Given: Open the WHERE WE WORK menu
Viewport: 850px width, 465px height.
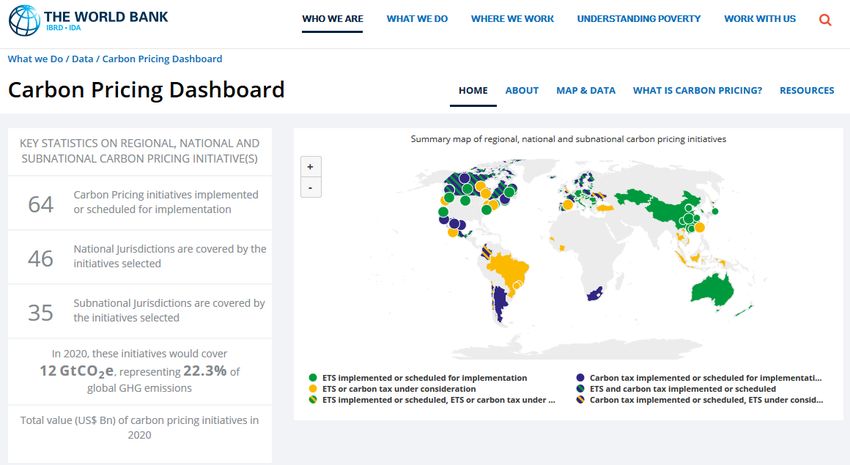Looking at the screenshot, I should point(512,18).
